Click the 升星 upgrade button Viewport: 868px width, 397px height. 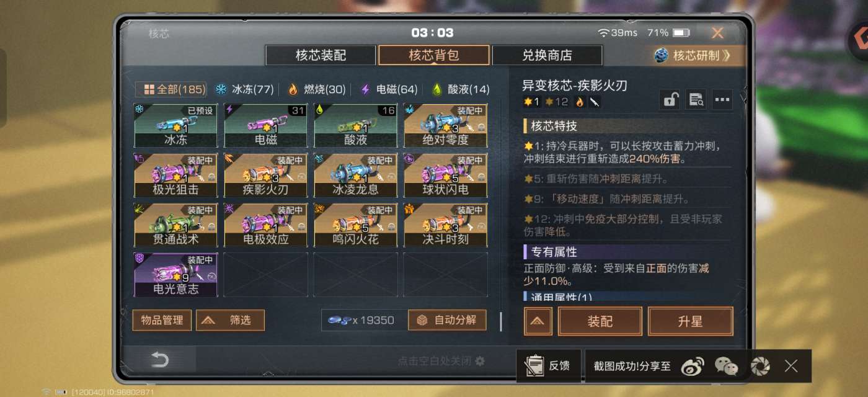coord(691,321)
